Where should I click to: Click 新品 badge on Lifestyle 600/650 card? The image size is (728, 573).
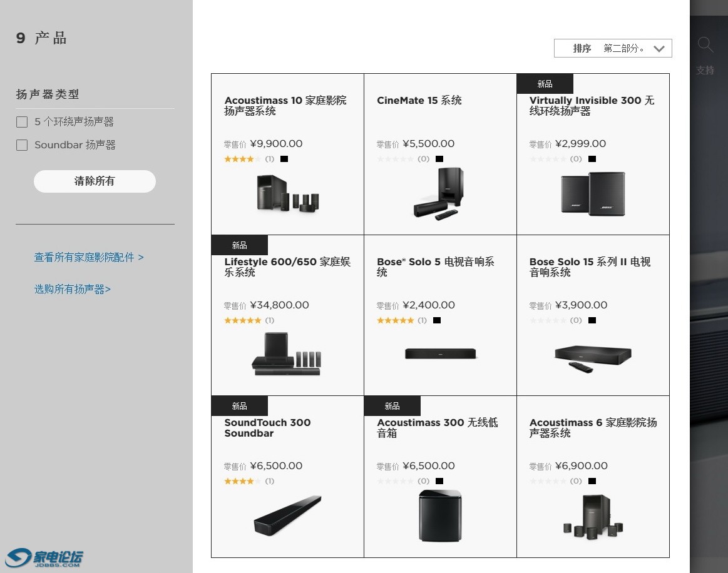[x=240, y=245]
